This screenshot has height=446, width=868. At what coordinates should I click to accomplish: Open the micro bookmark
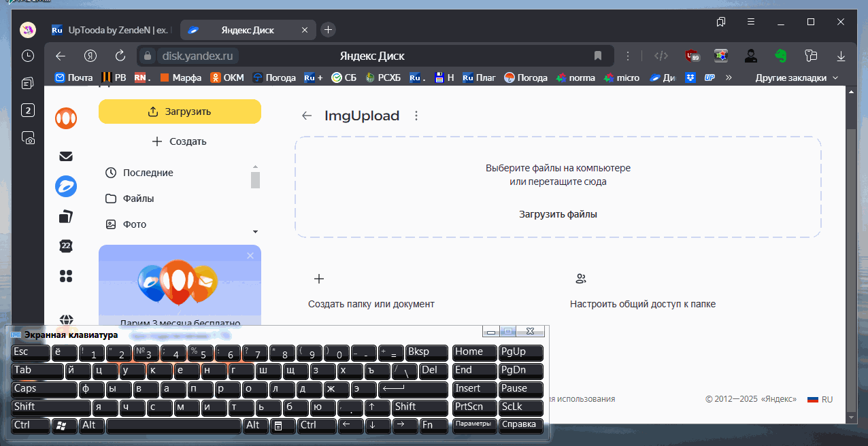(x=622, y=78)
